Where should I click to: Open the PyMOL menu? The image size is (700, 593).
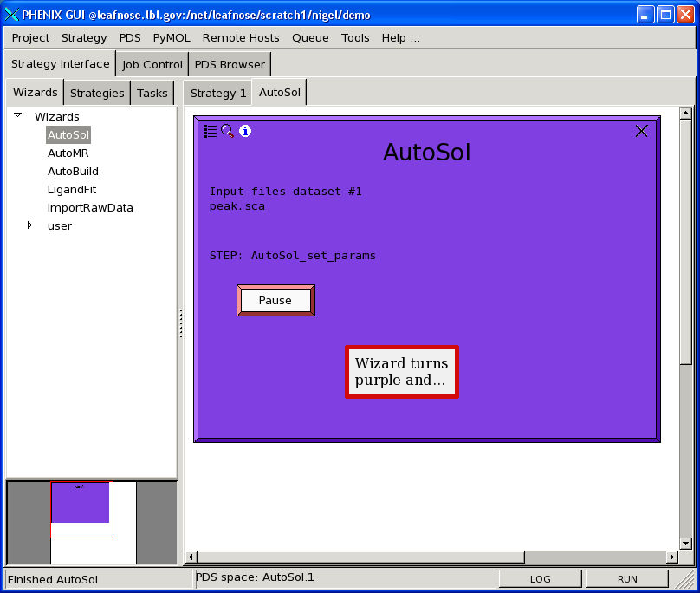tap(172, 38)
